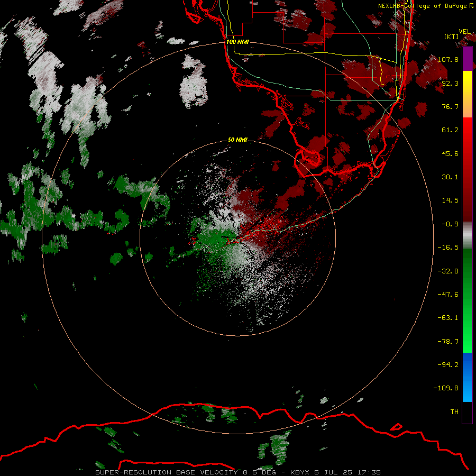Image resolution: width=476 pixels, height=476 pixels.
Task: Click the -109.8 legend value
Action: pyautogui.click(x=446, y=388)
